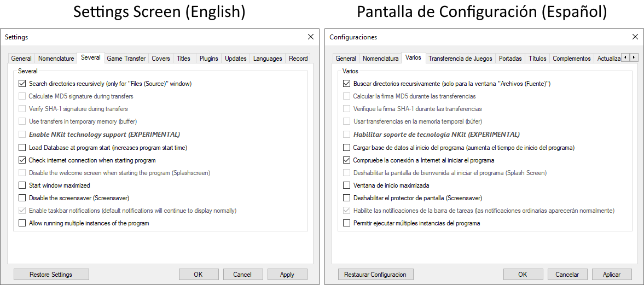Open the Transferencia de Juegos tab
The width and height of the screenshot is (644, 285).
460,59
